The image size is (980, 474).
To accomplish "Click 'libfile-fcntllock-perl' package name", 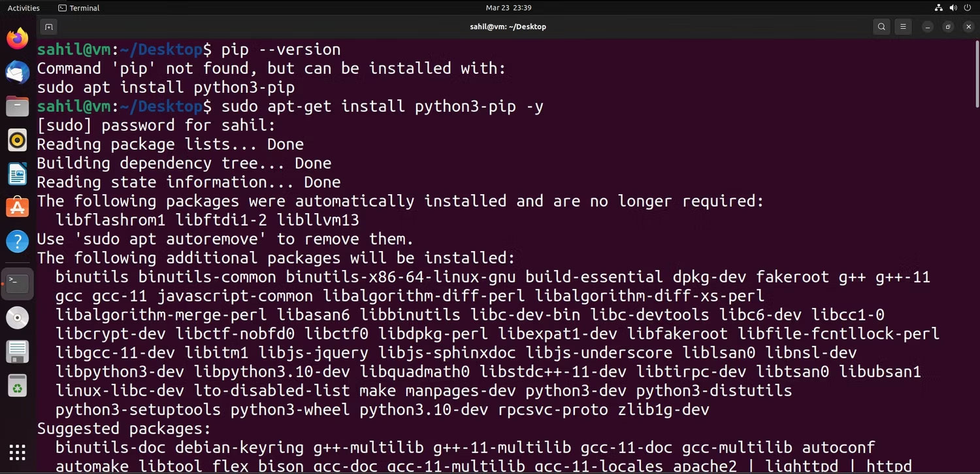I will click(839, 334).
